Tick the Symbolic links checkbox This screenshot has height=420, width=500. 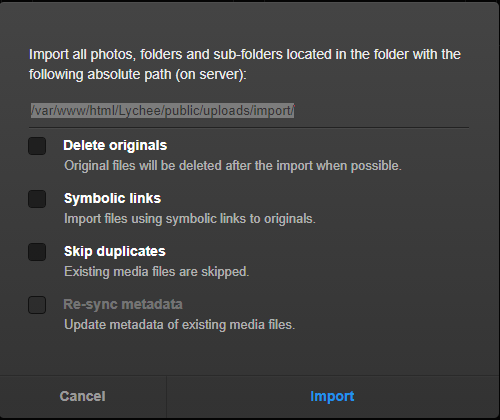(x=37, y=199)
